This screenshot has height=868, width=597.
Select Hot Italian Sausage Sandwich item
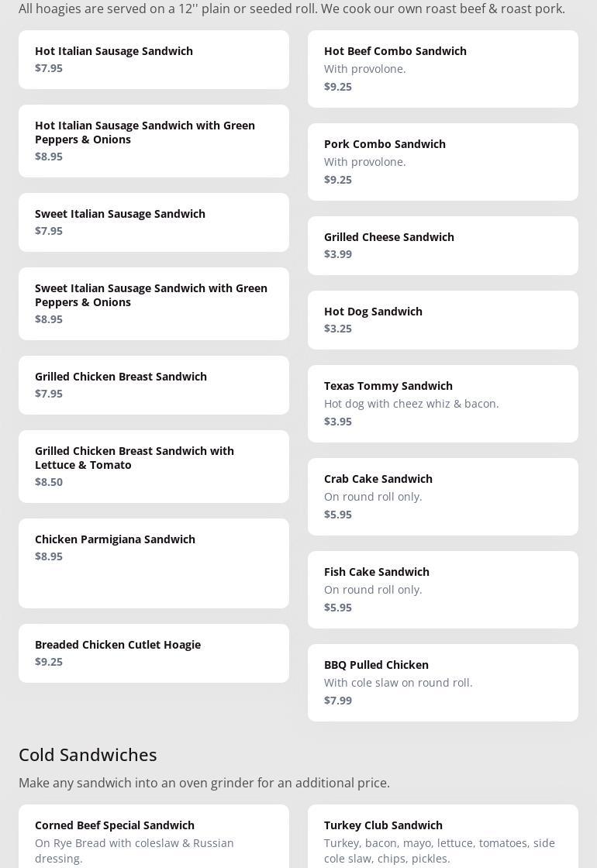pos(154,60)
